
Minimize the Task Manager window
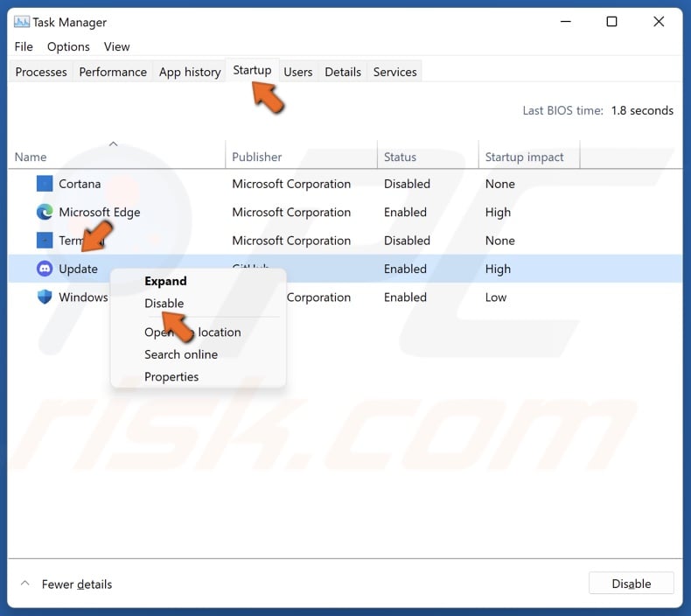click(x=565, y=21)
